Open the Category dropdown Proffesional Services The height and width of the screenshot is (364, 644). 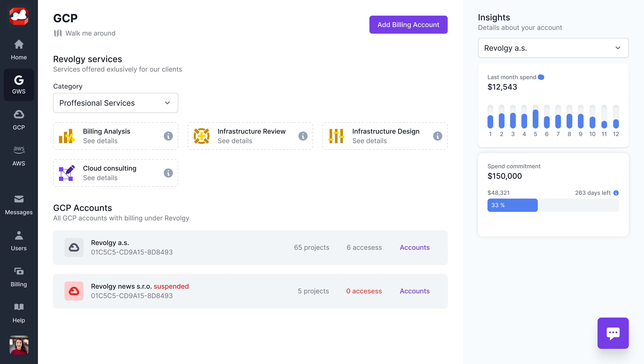[116, 103]
